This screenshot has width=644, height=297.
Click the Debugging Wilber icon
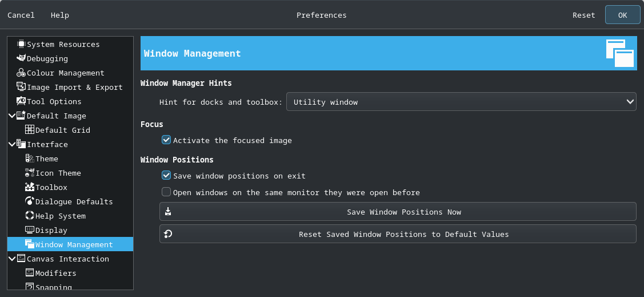tap(21, 58)
